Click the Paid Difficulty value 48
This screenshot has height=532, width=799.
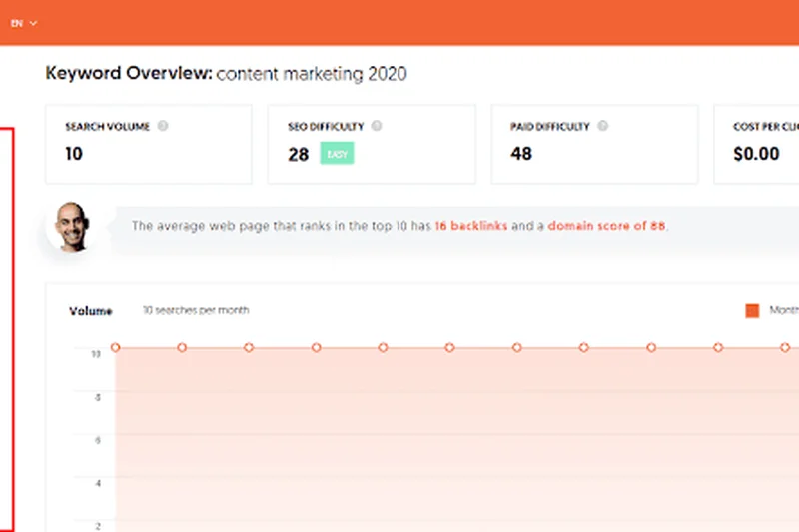pyautogui.click(x=521, y=154)
